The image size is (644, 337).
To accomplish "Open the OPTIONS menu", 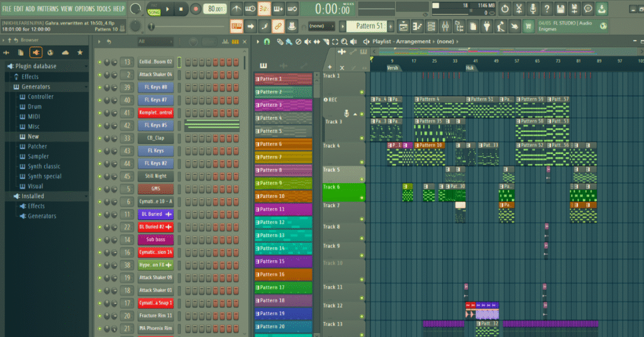I will 84,9.
